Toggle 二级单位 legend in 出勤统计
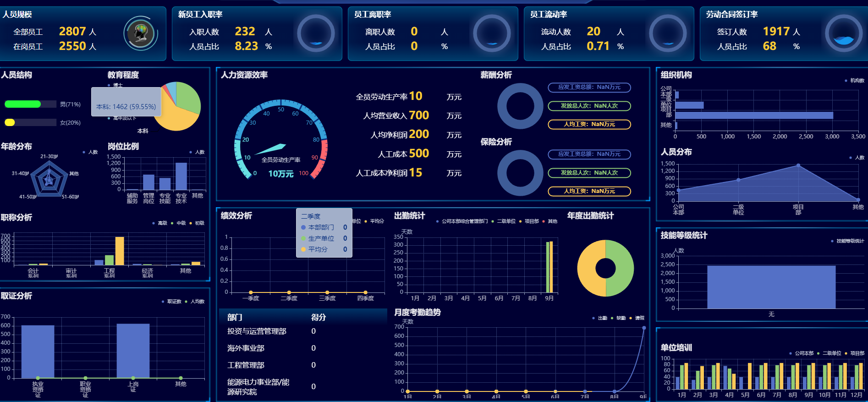 click(x=504, y=221)
